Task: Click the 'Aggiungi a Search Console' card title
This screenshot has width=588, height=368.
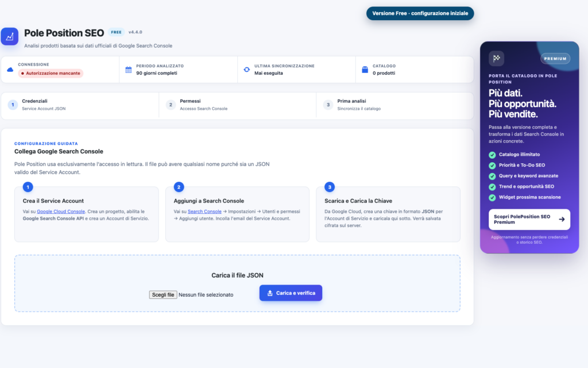Action: [x=209, y=201]
